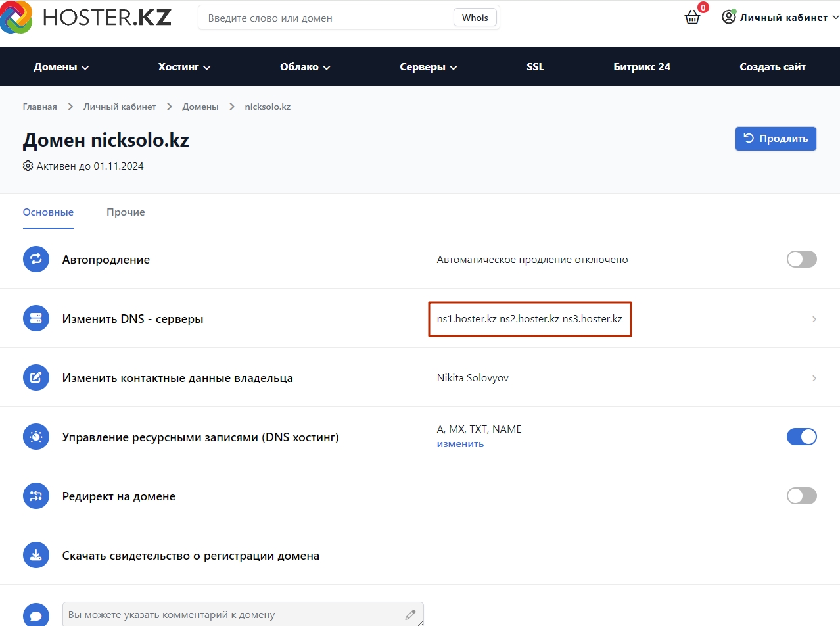Go to Домены breadcrumb link

click(200, 107)
